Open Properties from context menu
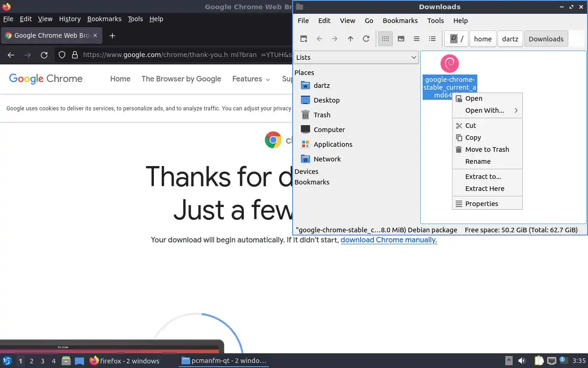588x368 pixels. coord(487,204)
